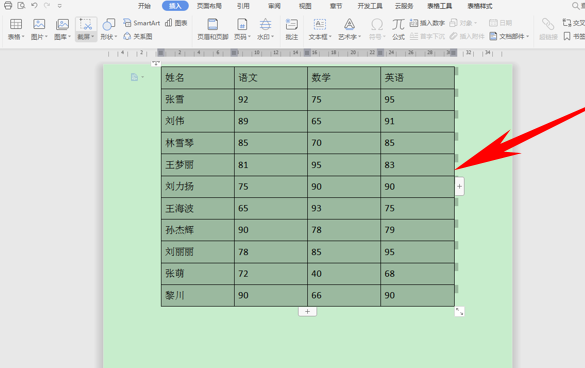Click the print icon in quick access bar
Image resolution: width=585 pixels, height=368 pixels.
(8, 5)
